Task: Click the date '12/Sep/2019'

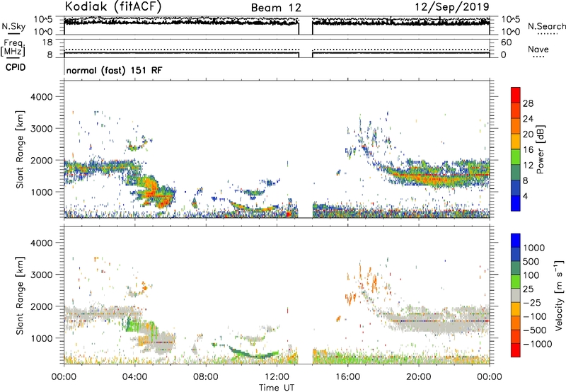Action: coord(452,6)
